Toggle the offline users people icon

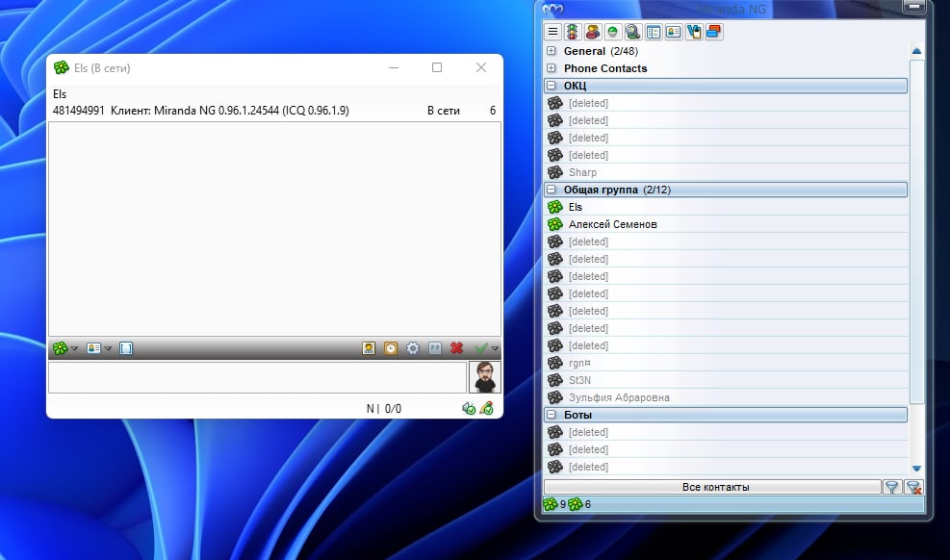click(593, 32)
